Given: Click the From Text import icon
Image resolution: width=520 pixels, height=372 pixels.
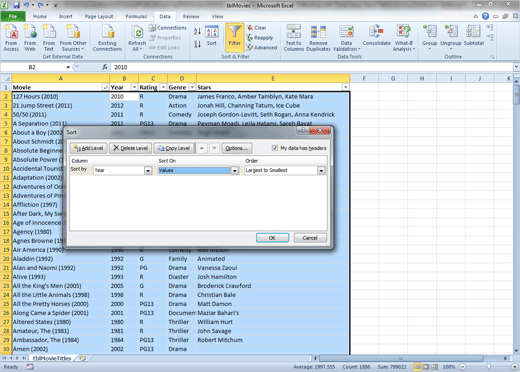Looking at the screenshot, I should coord(49,38).
